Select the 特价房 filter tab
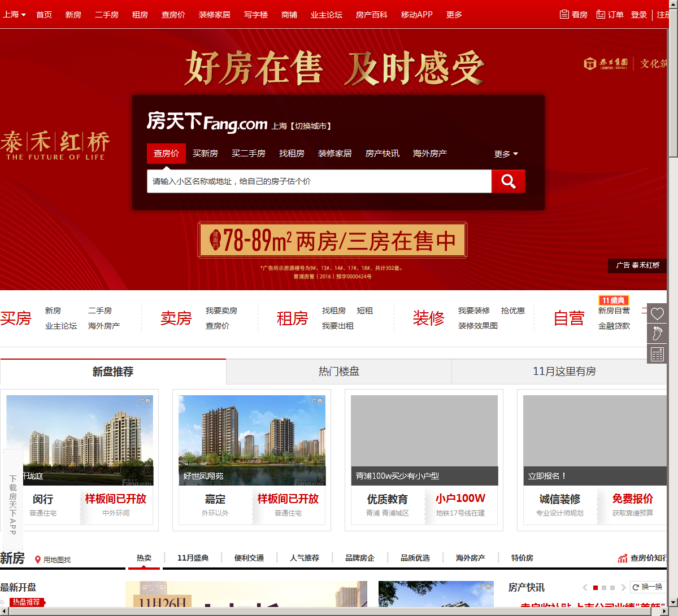 click(522, 558)
